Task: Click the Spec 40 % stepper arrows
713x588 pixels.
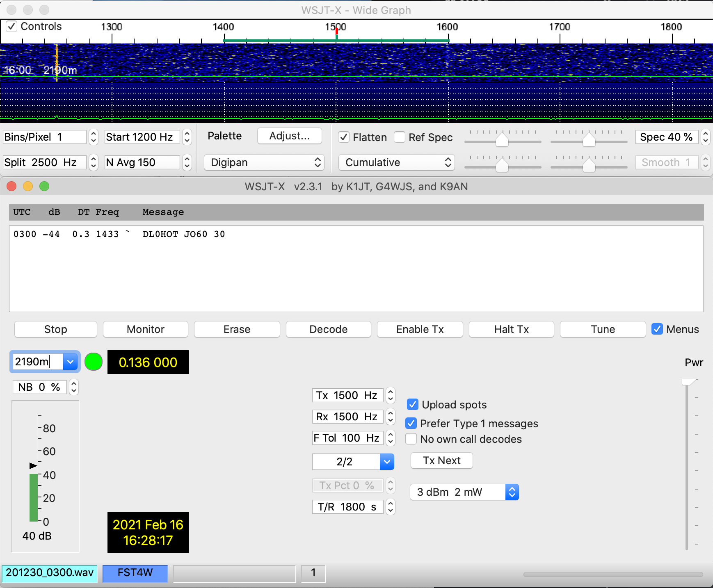Action: coord(706,137)
